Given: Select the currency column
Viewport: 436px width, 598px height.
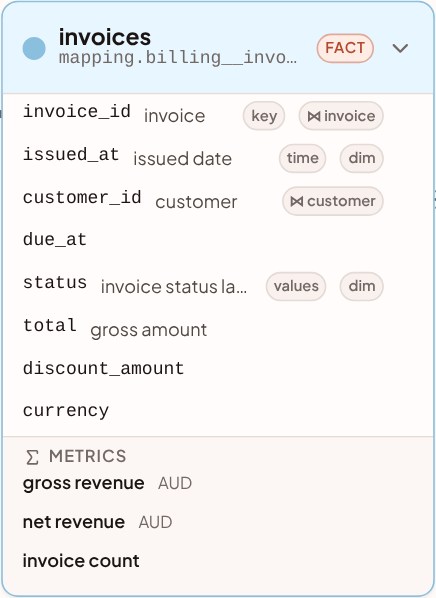Looking at the screenshot, I should (x=66, y=411).
